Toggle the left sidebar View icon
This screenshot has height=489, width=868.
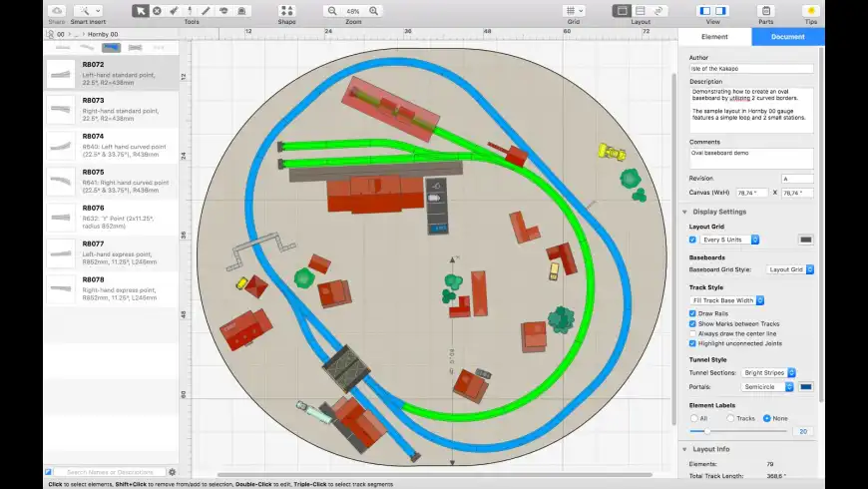(x=705, y=11)
